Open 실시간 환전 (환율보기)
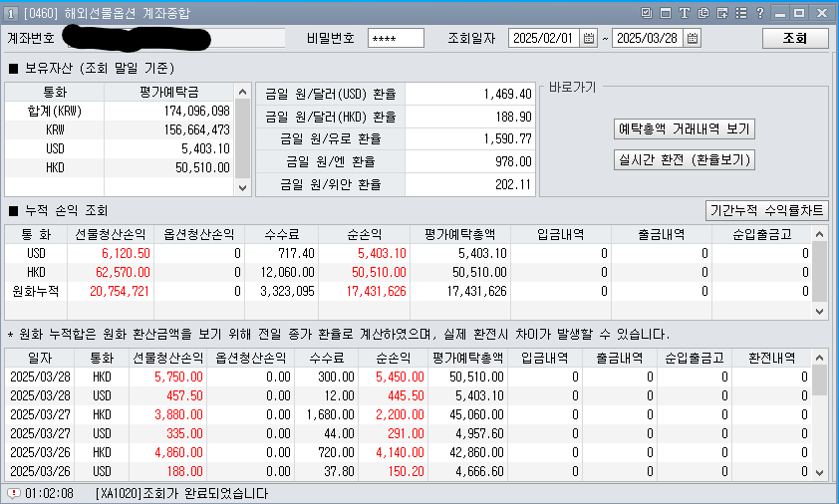This screenshot has width=839, height=504. coord(684,160)
